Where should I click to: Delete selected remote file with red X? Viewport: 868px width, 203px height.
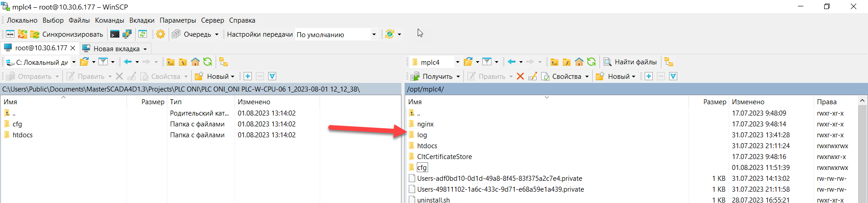point(520,76)
